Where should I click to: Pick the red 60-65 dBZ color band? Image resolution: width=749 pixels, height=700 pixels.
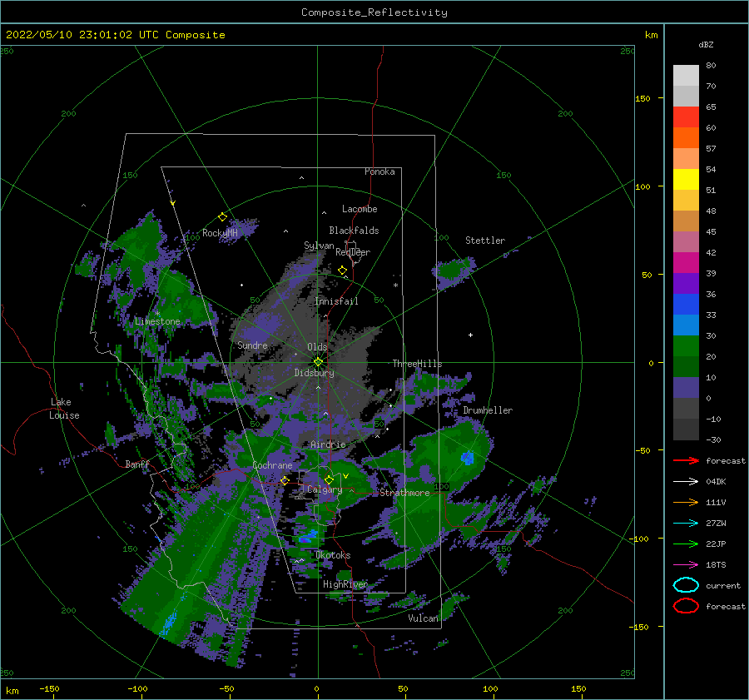686,117
